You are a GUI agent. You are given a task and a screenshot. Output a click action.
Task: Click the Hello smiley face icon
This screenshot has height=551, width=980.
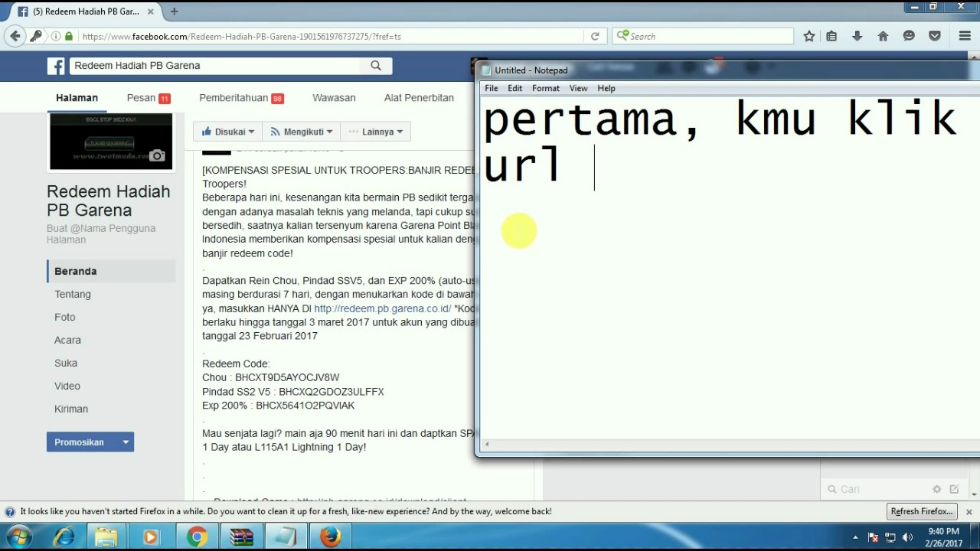click(909, 36)
